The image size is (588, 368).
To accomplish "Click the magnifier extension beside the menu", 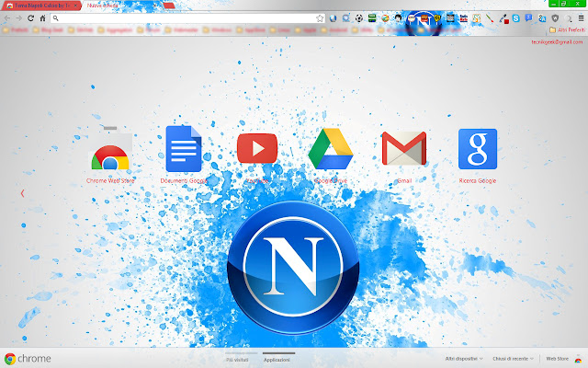I will tap(568, 18).
